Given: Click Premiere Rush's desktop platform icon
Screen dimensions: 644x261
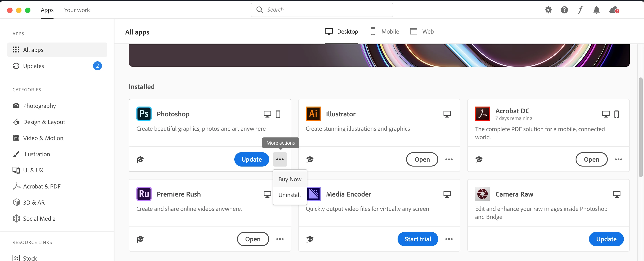Looking at the screenshot, I should point(267,194).
